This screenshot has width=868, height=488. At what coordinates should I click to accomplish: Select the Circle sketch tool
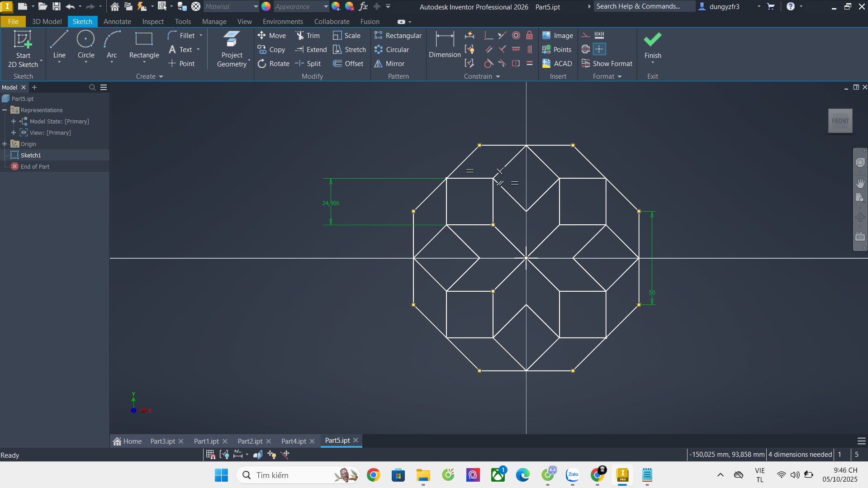[x=85, y=45]
